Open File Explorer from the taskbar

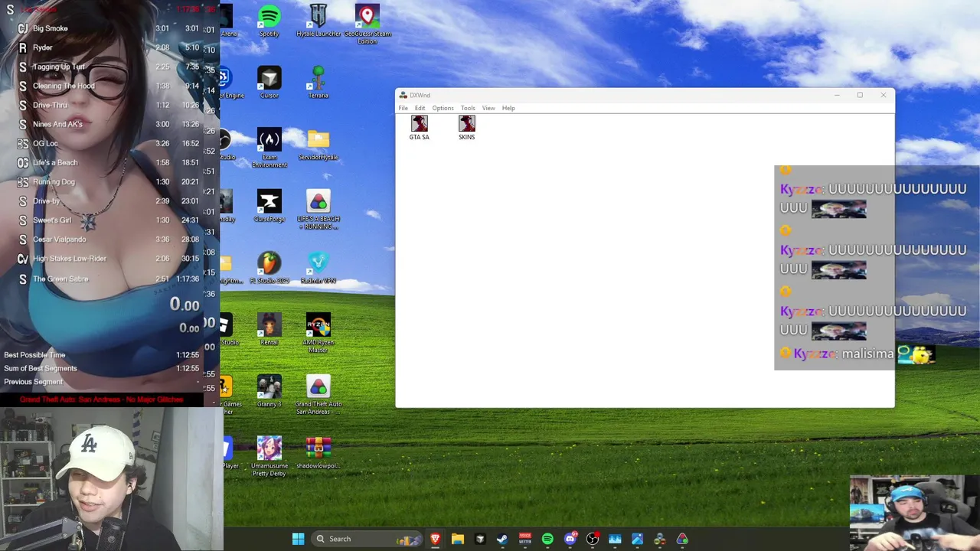coord(457,539)
